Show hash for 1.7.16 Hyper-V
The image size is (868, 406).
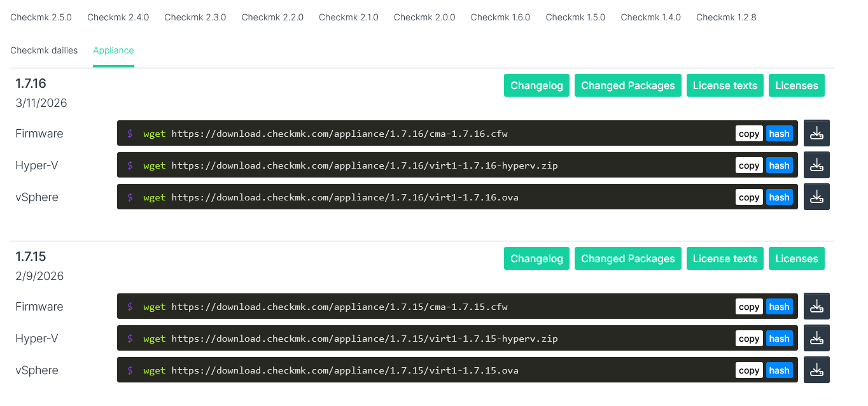(x=779, y=165)
